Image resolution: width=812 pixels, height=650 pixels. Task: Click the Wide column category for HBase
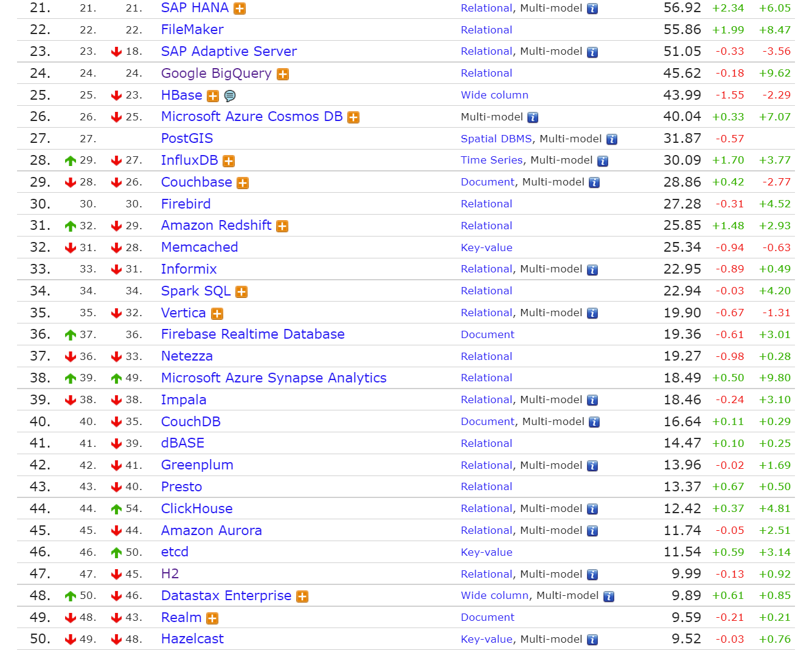click(494, 95)
